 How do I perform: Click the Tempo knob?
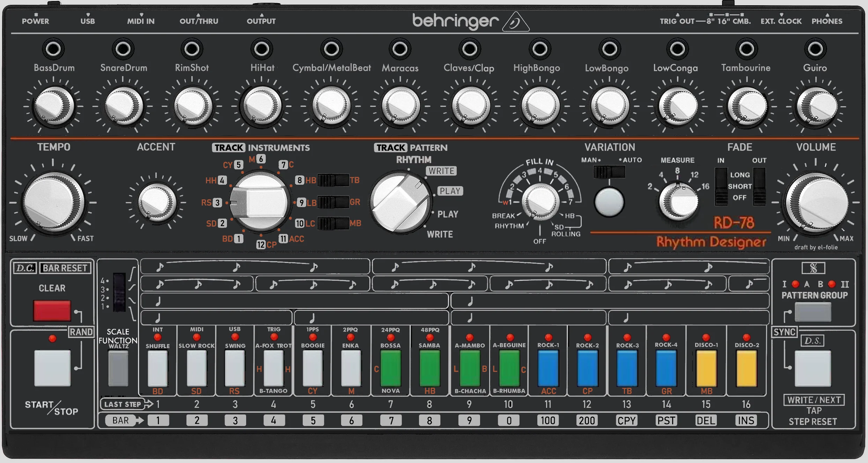click(x=53, y=203)
